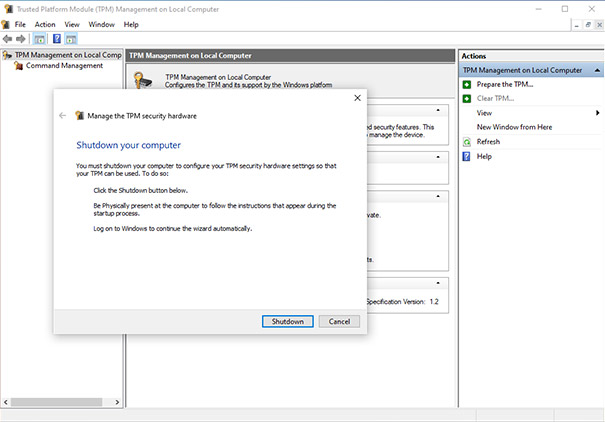This screenshot has height=422, width=605.
Task: Click the Back arrow in the toolbar
Action: [x=7, y=39]
